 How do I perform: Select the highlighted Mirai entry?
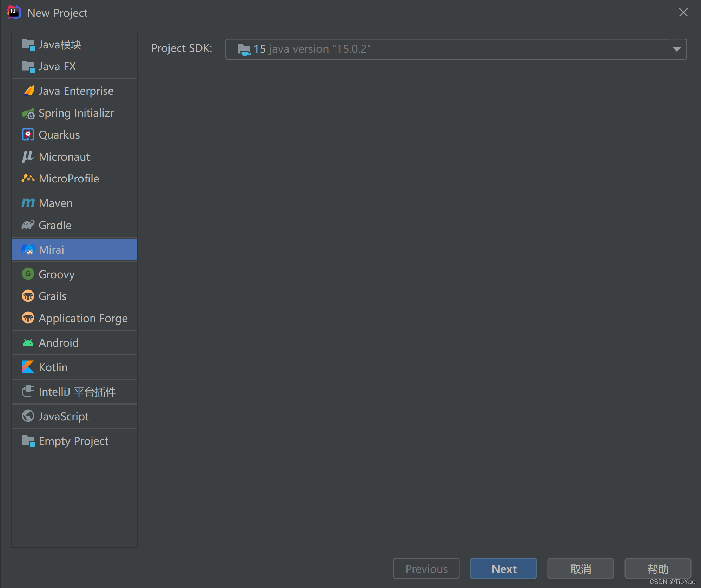point(74,249)
